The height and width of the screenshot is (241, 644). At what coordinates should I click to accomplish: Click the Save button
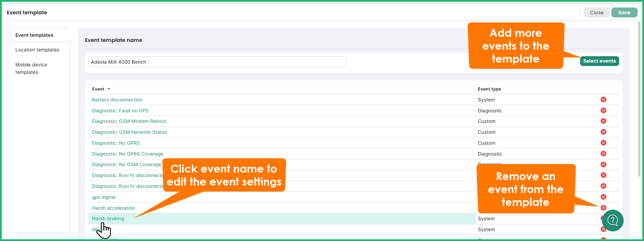[x=624, y=13]
